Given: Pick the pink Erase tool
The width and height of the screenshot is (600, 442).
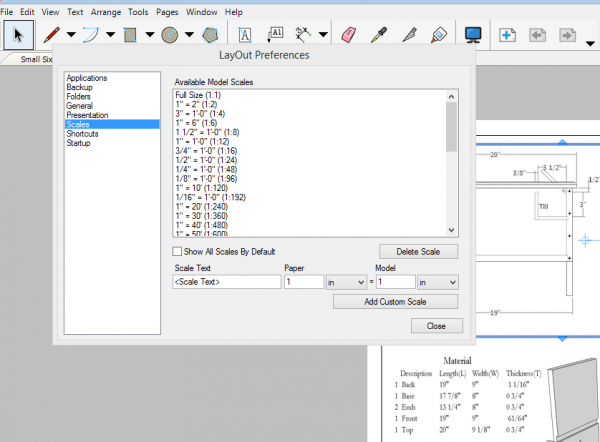Looking at the screenshot, I should coord(348,35).
